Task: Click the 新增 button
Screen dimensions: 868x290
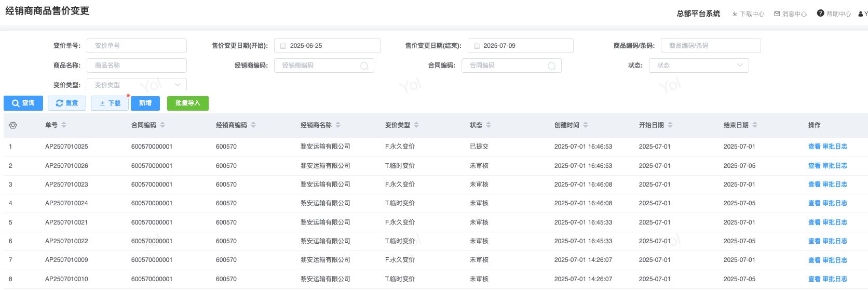Action: point(145,103)
